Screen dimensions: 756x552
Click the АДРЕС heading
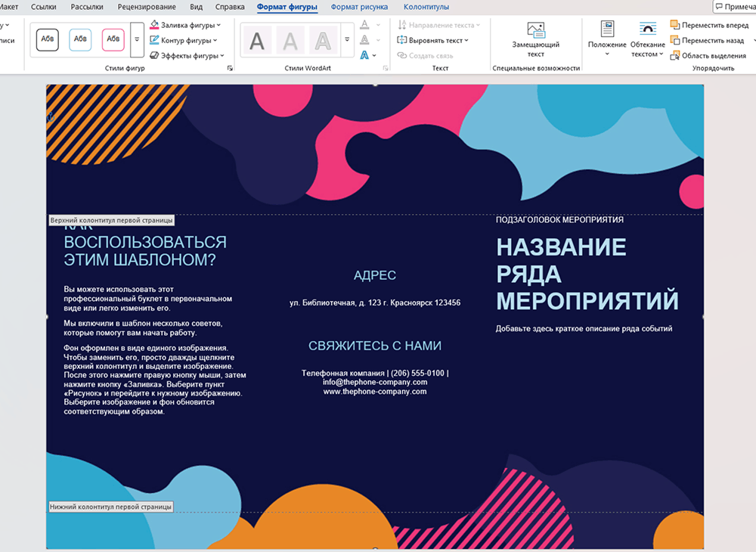(x=375, y=275)
